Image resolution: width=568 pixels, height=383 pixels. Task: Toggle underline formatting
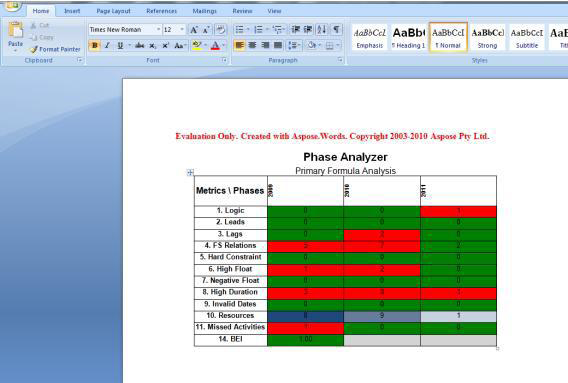coord(120,46)
